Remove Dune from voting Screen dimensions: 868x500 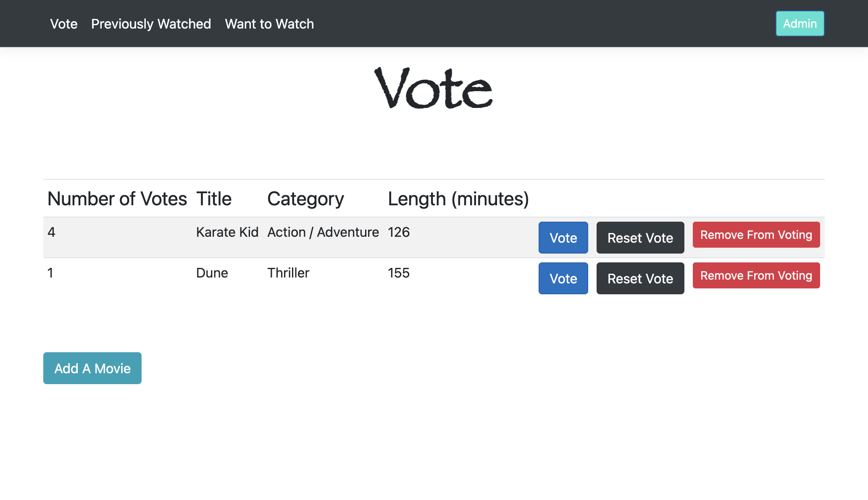tap(756, 275)
